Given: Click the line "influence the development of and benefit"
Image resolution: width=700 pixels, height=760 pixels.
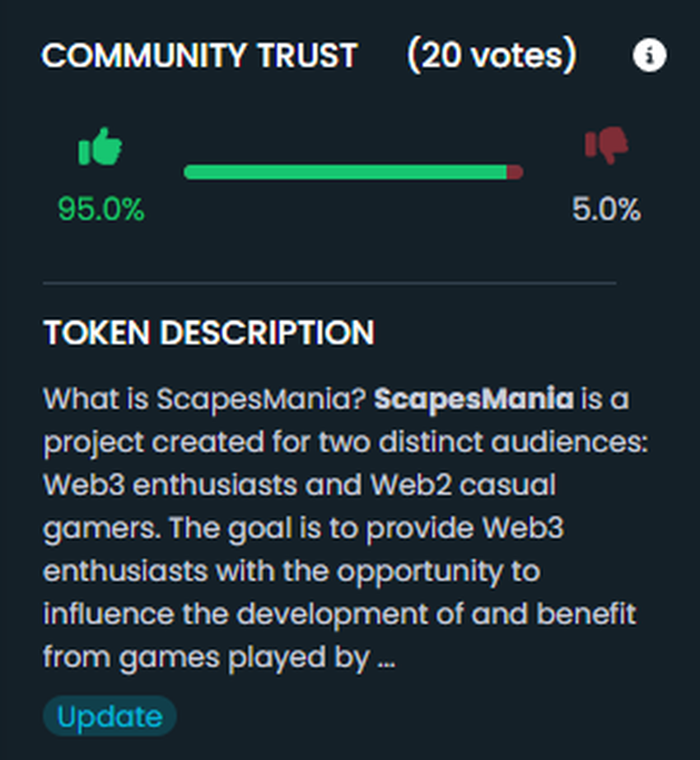Looking at the screenshot, I should [339, 615].
